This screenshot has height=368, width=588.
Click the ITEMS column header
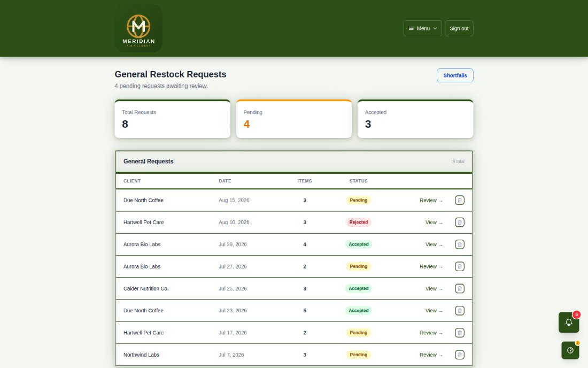[x=305, y=181]
